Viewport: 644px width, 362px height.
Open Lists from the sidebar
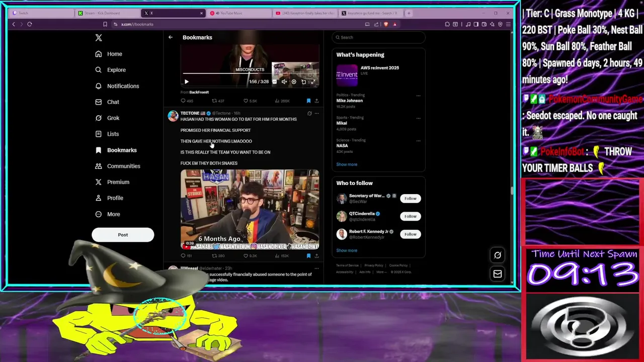(x=107, y=134)
